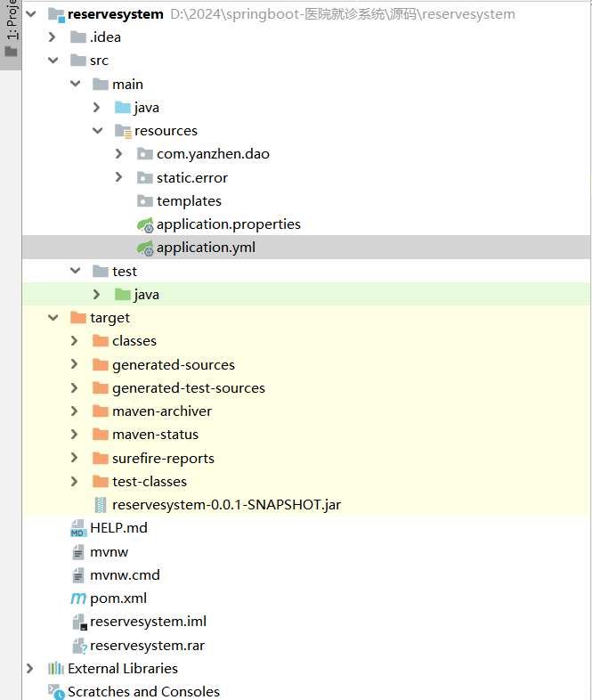Click the application.properties Spring leaf icon
This screenshot has width=592, height=700.
pyautogui.click(x=145, y=224)
